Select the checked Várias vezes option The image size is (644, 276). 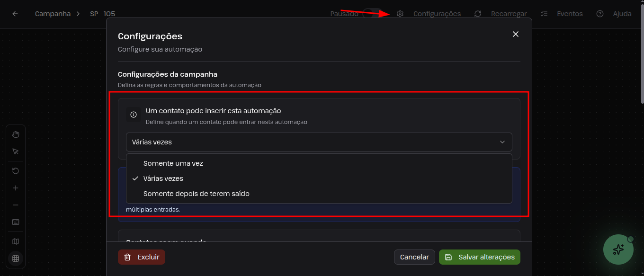point(163,178)
